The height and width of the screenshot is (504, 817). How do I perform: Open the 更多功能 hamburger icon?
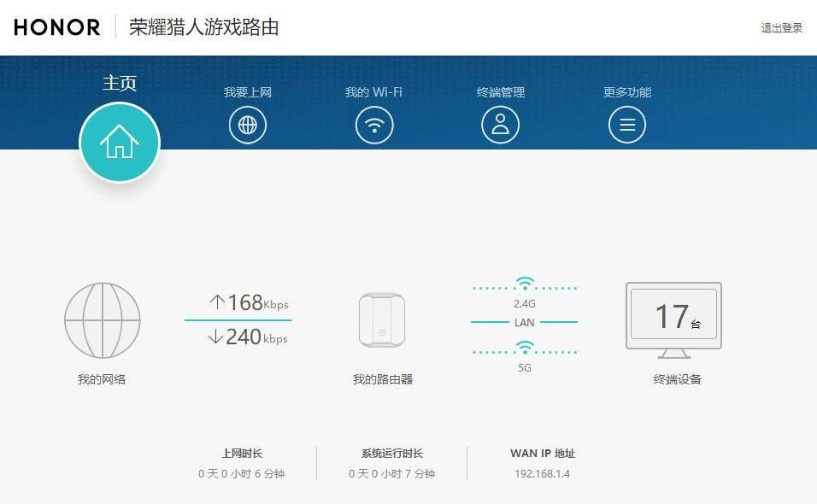click(626, 125)
